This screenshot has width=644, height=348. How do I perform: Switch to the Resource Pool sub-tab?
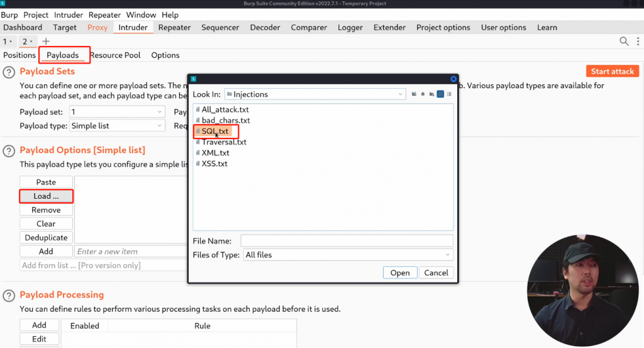(115, 55)
